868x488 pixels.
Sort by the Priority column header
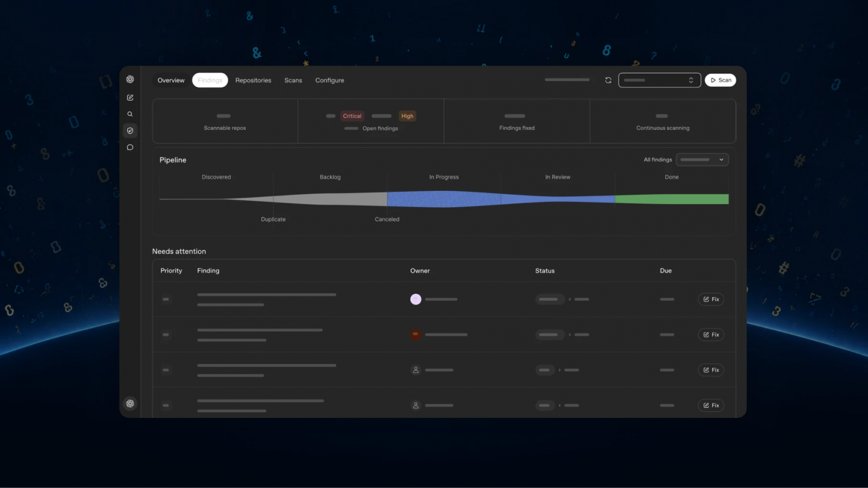pyautogui.click(x=171, y=270)
